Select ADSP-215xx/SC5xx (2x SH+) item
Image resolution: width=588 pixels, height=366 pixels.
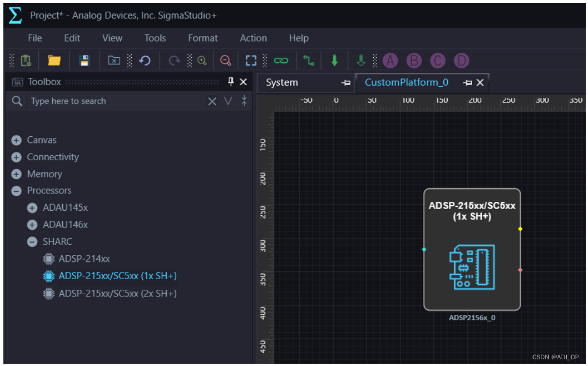pos(117,293)
